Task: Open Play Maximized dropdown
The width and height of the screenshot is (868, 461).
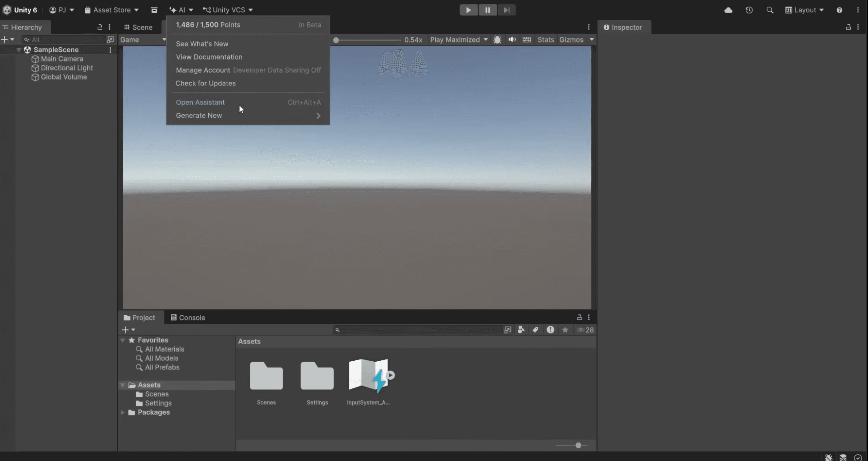Action: (458, 40)
